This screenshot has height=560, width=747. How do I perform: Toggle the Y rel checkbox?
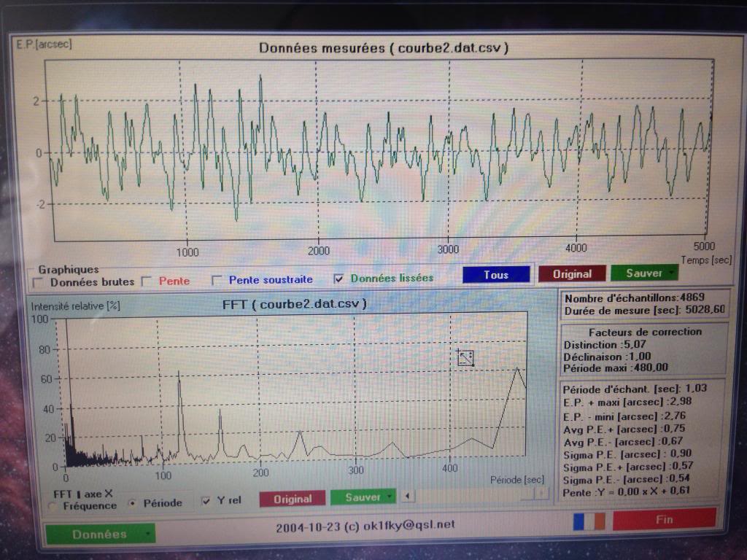[x=206, y=500]
